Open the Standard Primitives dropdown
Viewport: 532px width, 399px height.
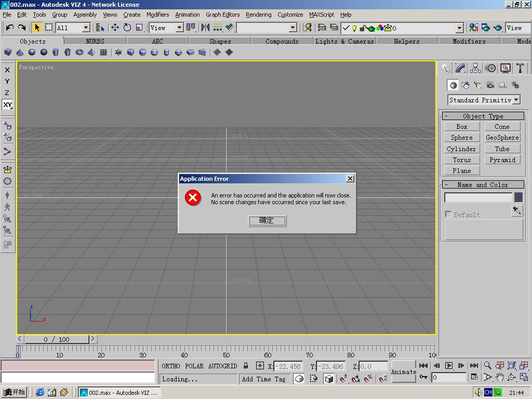[516, 100]
